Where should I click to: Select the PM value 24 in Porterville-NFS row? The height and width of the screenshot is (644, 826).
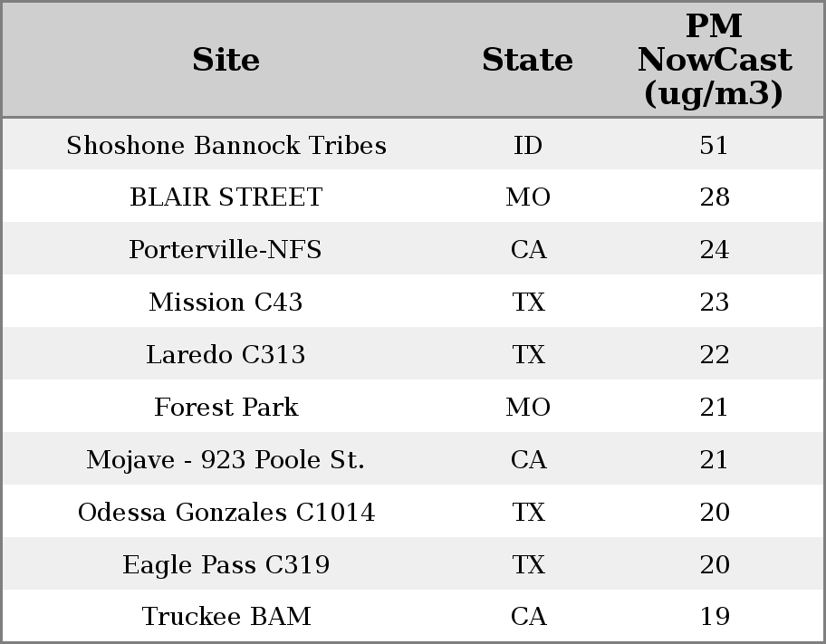coord(714,250)
